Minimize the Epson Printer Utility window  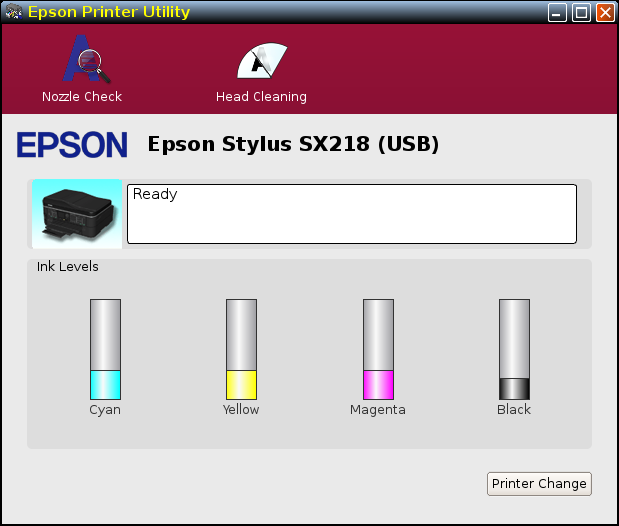click(557, 12)
